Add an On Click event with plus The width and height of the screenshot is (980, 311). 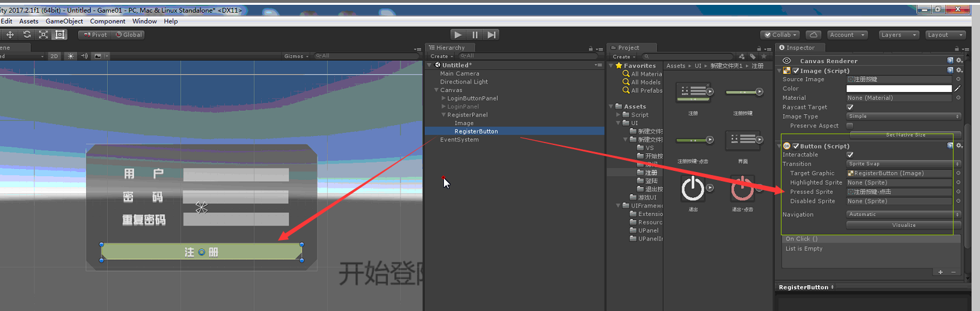coord(941,272)
